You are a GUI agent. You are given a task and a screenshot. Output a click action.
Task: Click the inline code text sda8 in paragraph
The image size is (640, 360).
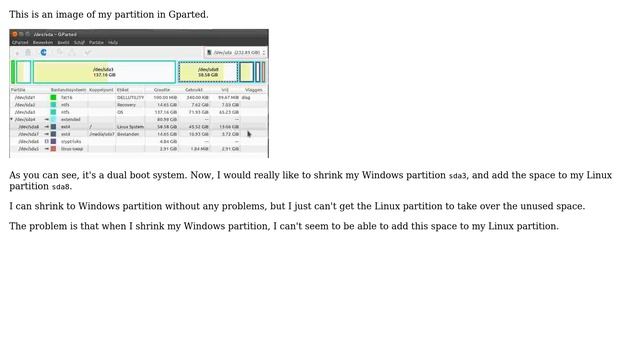[x=60, y=187]
